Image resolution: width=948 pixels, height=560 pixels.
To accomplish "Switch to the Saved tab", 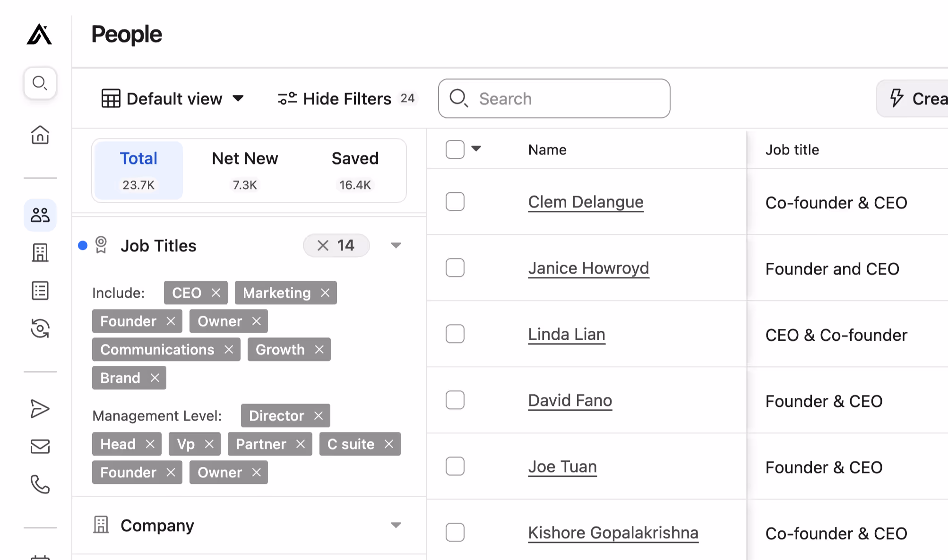I will tap(355, 169).
